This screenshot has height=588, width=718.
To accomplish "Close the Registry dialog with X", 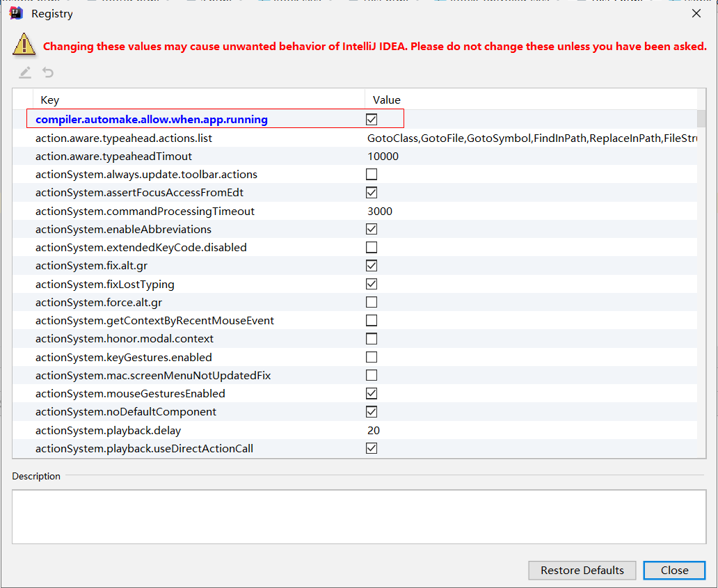I will [x=696, y=14].
